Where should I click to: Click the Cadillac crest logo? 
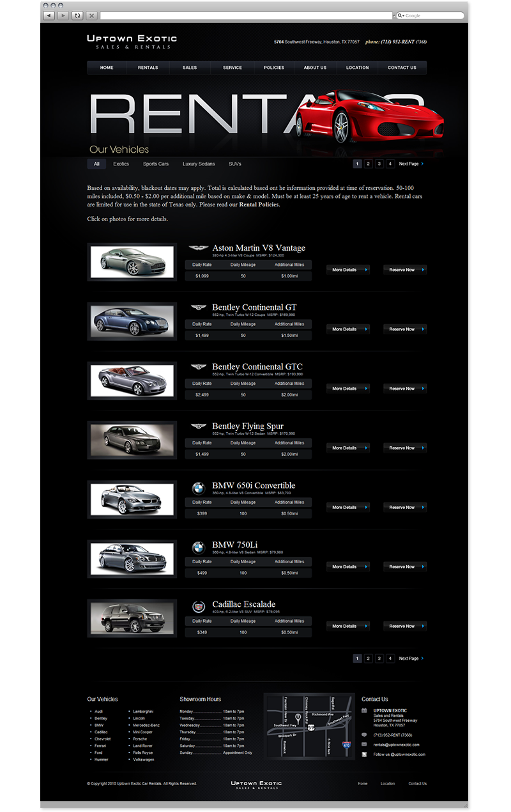click(199, 606)
